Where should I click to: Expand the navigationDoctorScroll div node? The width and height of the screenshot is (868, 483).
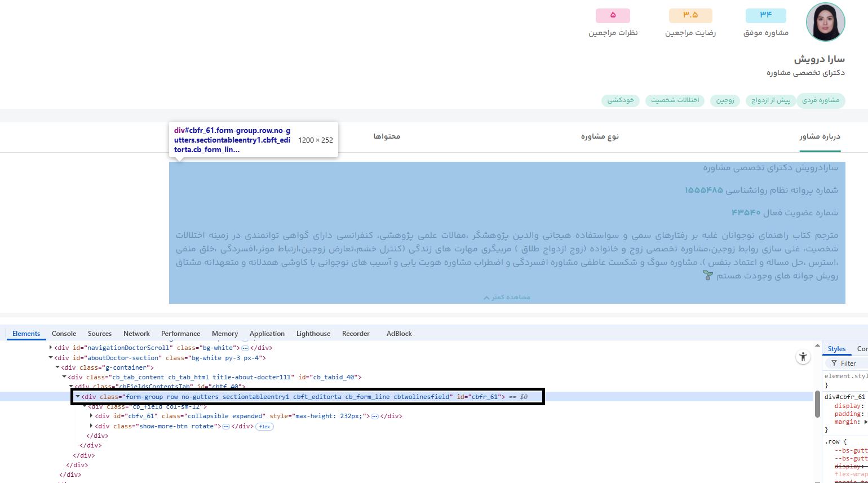click(x=51, y=348)
